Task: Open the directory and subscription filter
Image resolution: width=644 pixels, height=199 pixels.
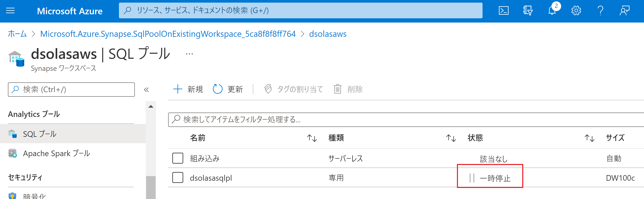Action: 527,11
